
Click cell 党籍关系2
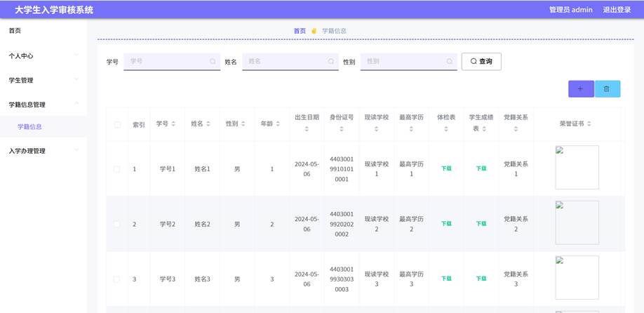pyautogui.click(x=516, y=225)
